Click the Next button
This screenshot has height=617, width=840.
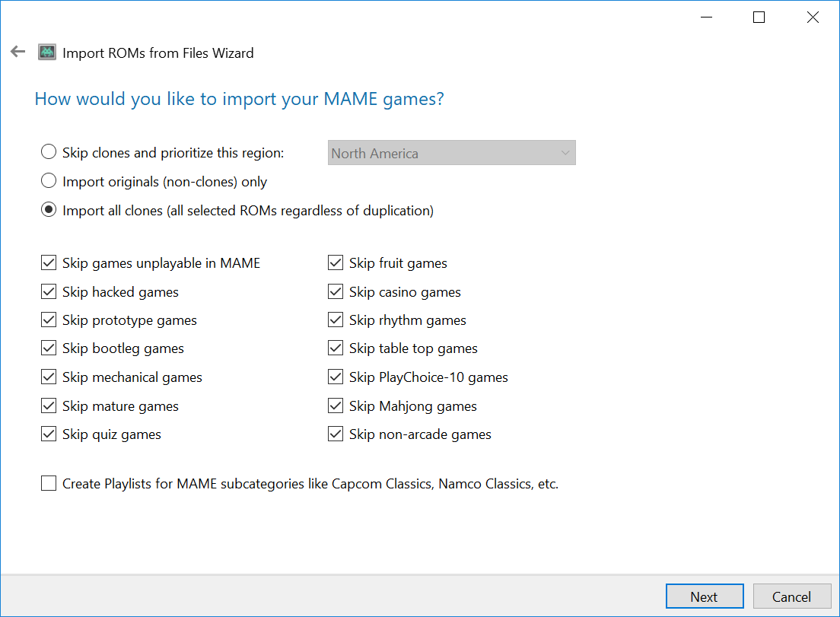705,596
